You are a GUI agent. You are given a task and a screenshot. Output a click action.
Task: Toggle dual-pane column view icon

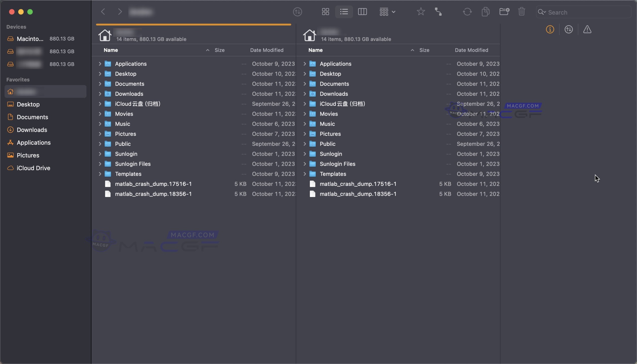362,12
